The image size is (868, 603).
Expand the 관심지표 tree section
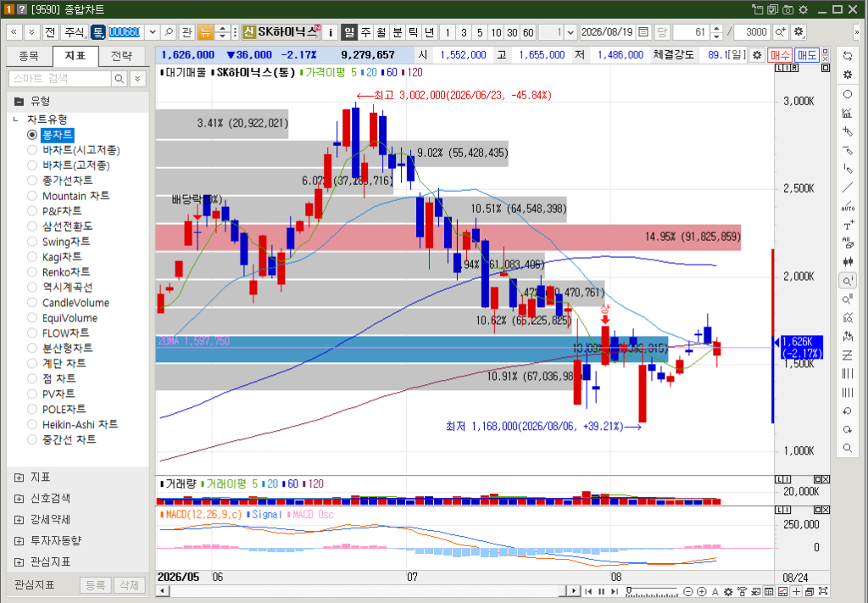pos(19,562)
